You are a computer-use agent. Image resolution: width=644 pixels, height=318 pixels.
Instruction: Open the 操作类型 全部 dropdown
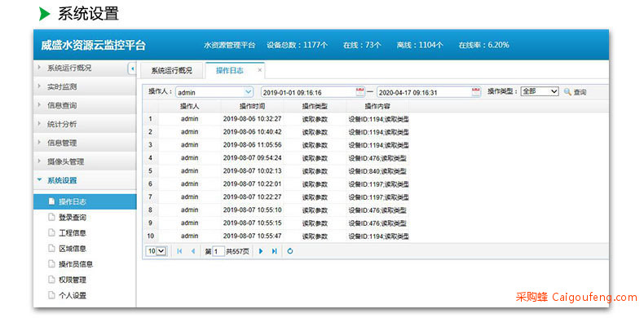click(x=540, y=91)
